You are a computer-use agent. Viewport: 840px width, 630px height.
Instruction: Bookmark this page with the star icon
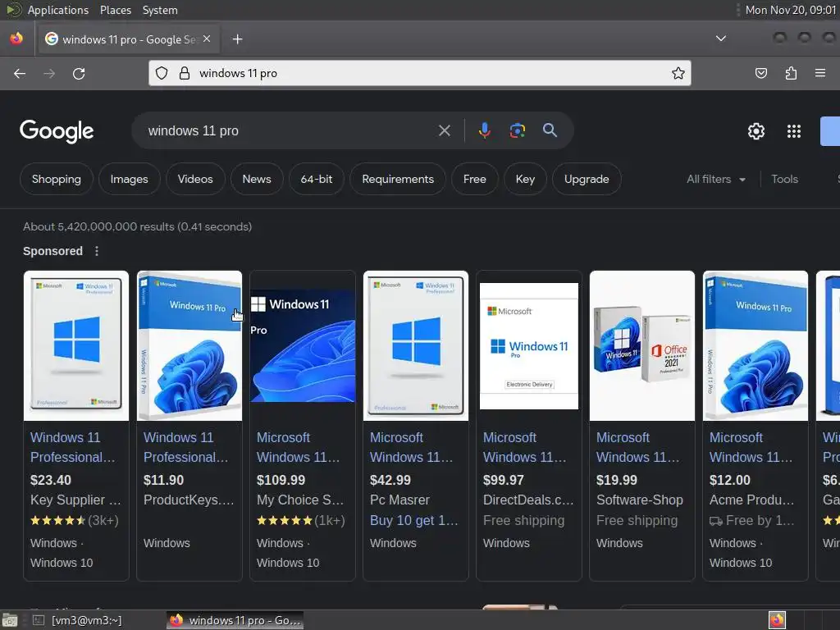click(678, 73)
